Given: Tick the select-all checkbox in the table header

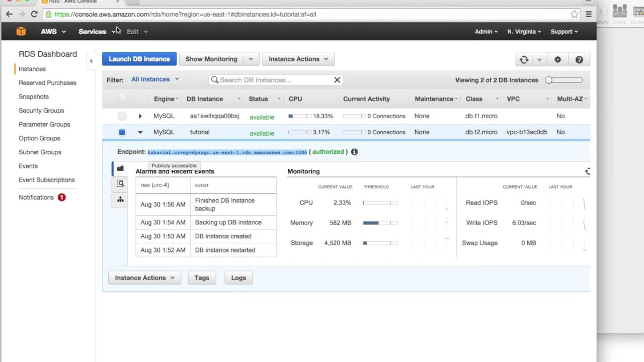Looking at the screenshot, I should [x=122, y=98].
